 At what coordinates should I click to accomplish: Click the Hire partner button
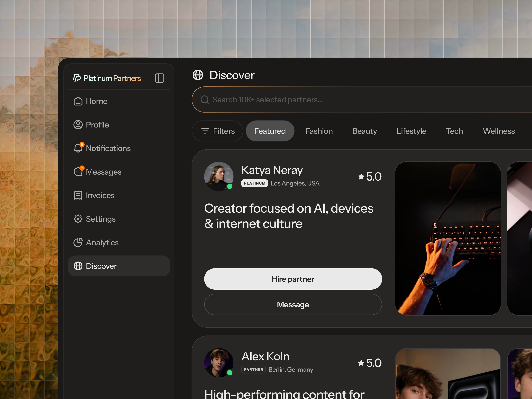(293, 279)
